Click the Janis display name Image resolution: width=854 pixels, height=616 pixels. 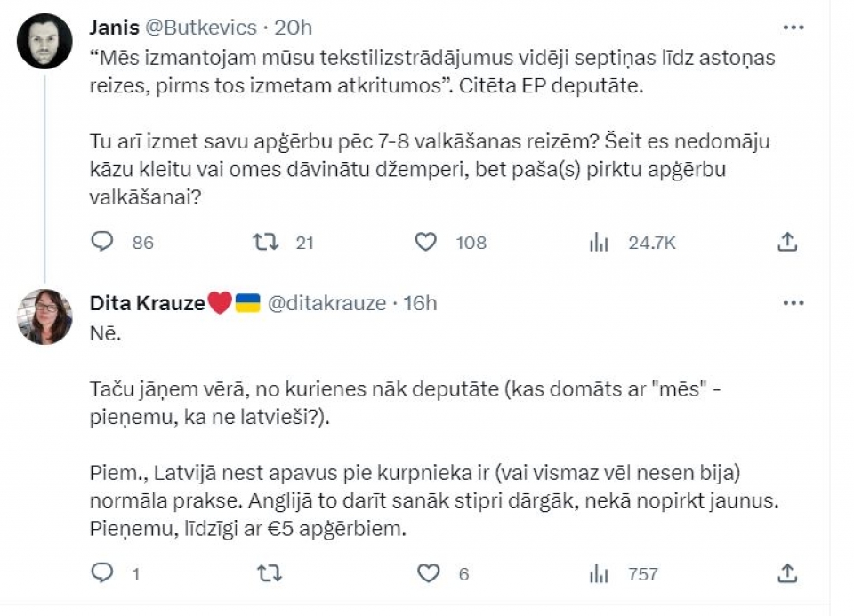[115, 28]
